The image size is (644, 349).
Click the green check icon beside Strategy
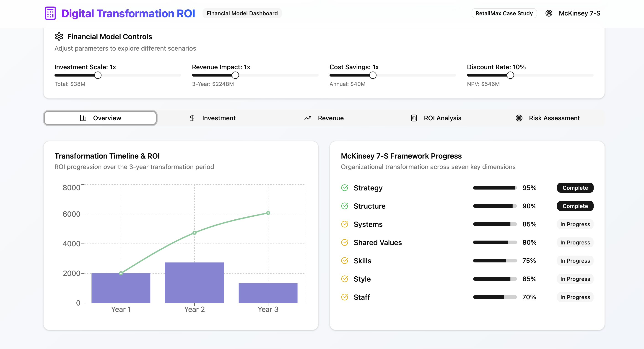pyautogui.click(x=345, y=188)
